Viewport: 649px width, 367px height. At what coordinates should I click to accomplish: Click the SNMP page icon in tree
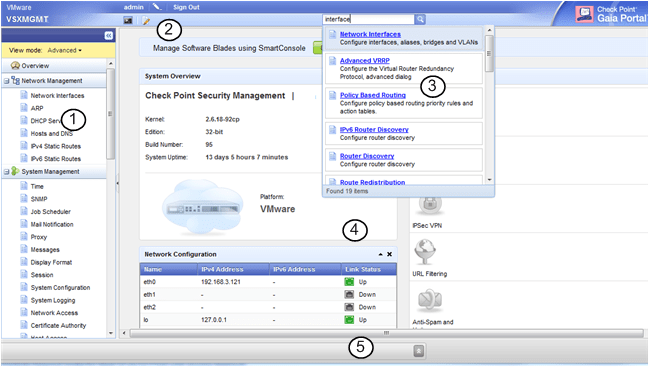[24, 199]
